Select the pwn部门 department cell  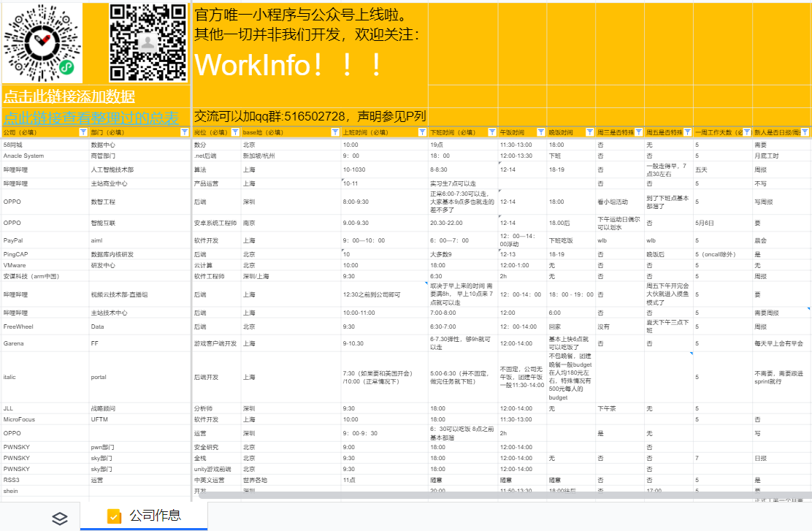139,447
